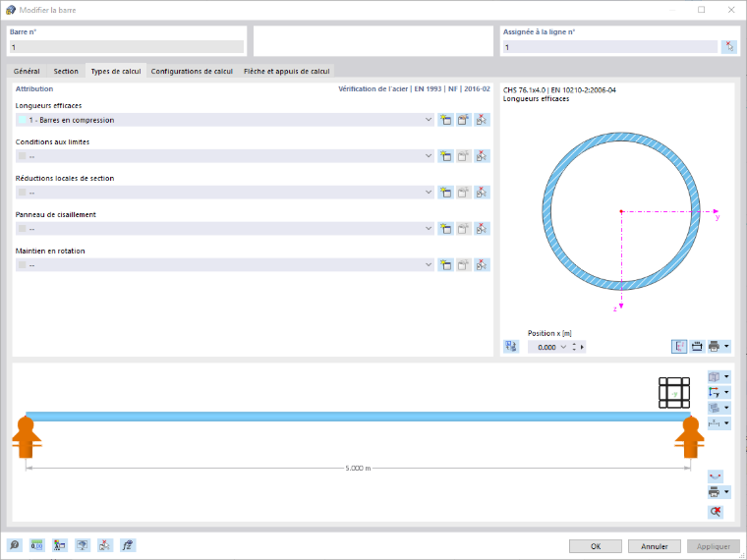The image size is (747, 560).
Task: Open print options arrow in section preview
Action: tap(726, 346)
